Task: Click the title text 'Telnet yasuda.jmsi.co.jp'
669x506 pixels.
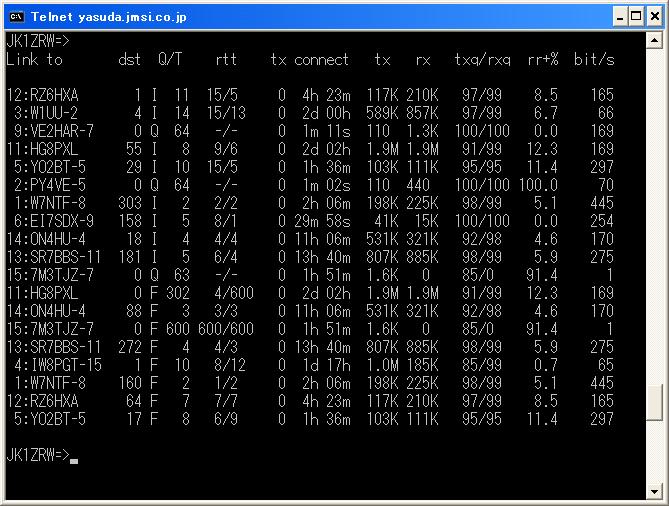Action: [x=109, y=17]
